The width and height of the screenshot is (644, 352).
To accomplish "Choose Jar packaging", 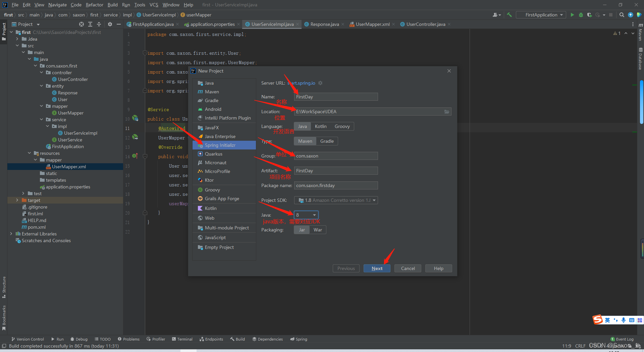I will [302, 230].
